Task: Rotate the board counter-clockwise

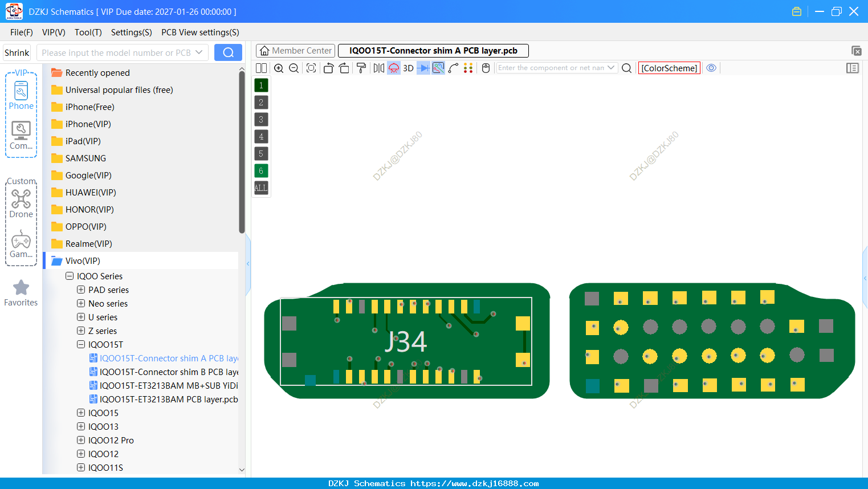Action: [x=328, y=68]
